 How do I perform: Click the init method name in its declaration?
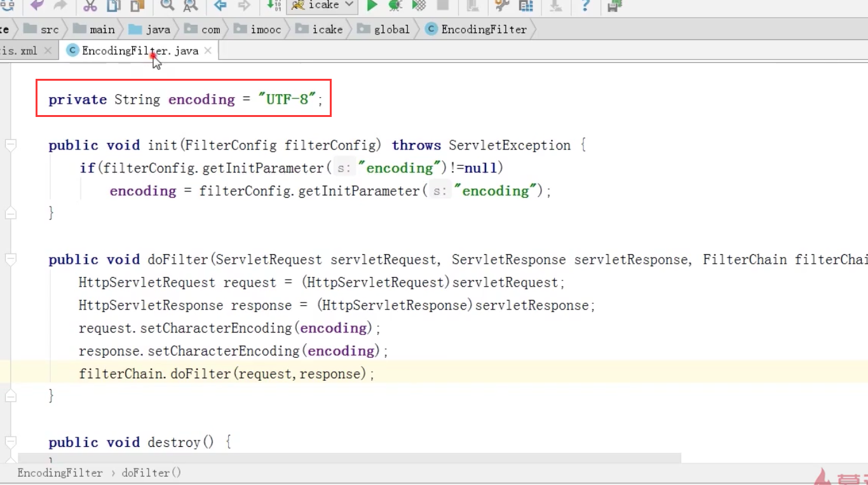pos(163,145)
